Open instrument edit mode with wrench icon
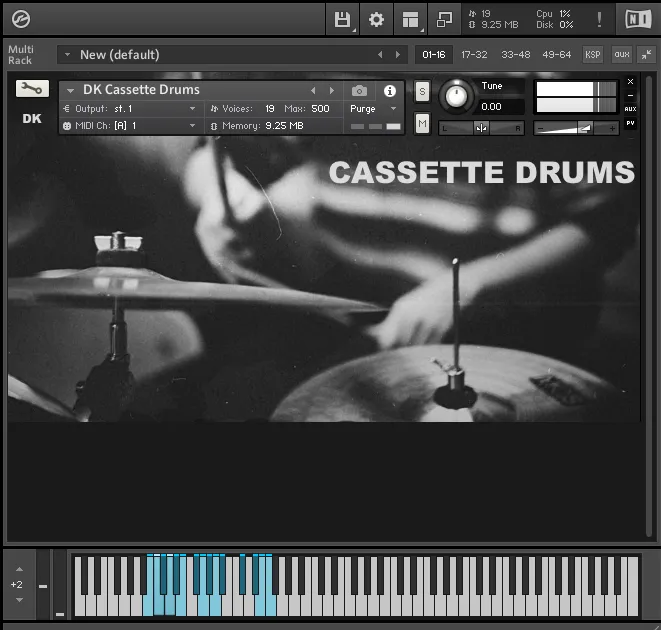661x630 pixels. point(32,89)
